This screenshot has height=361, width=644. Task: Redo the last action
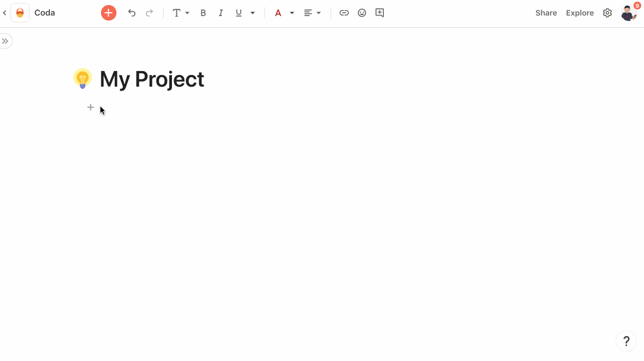[x=150, y=13]
